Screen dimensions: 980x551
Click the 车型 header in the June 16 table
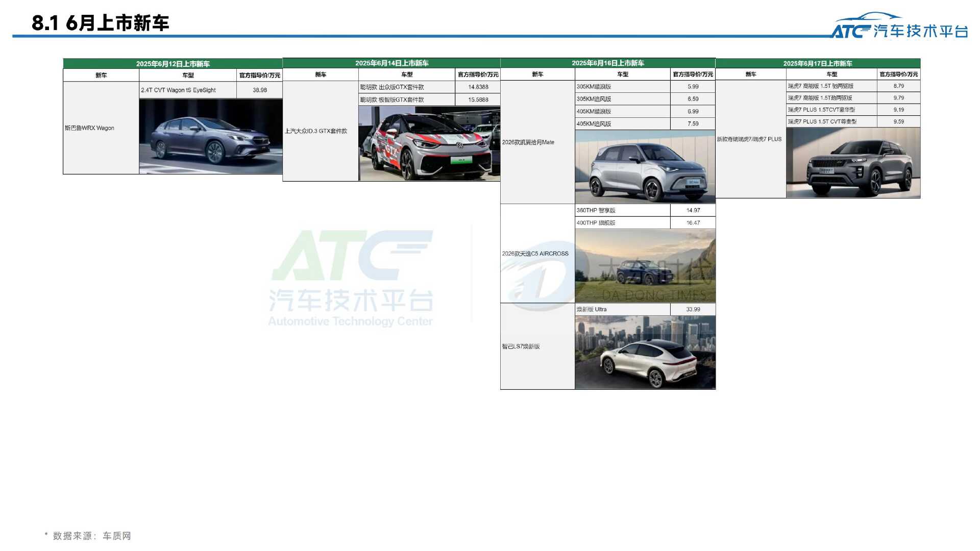pyautogui.click(x=623, y=74)
